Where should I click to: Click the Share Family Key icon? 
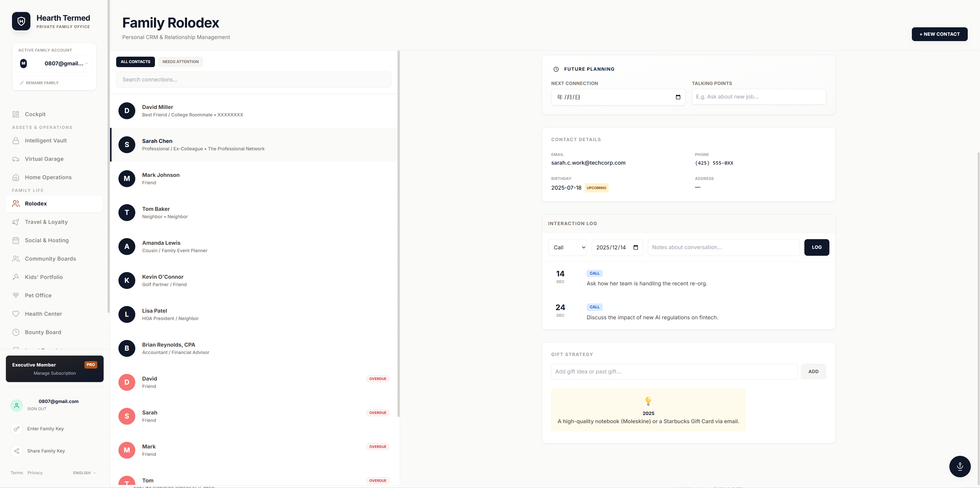(x=16, y=451)
